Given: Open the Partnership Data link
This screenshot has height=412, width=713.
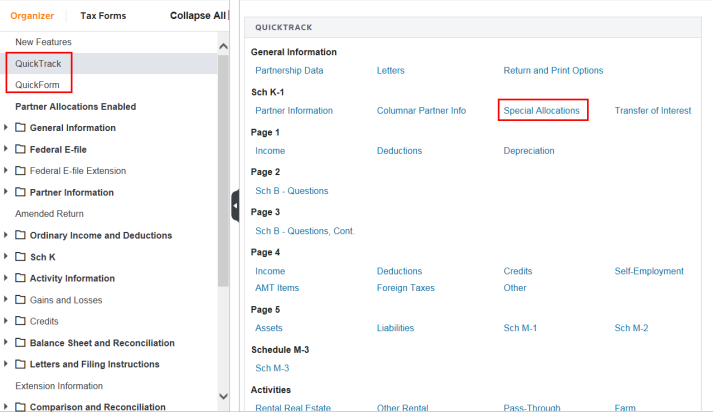Looking at the screenshot, I should 289,71.
